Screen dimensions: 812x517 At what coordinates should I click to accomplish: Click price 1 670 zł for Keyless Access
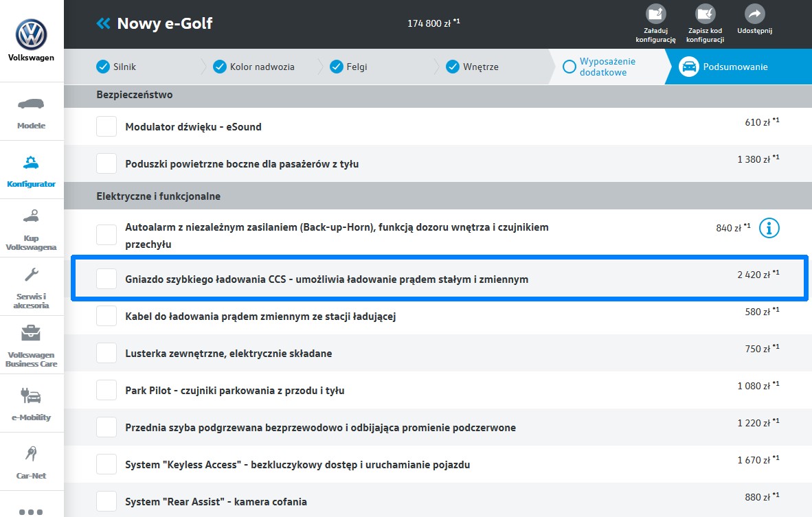(758, 460)
